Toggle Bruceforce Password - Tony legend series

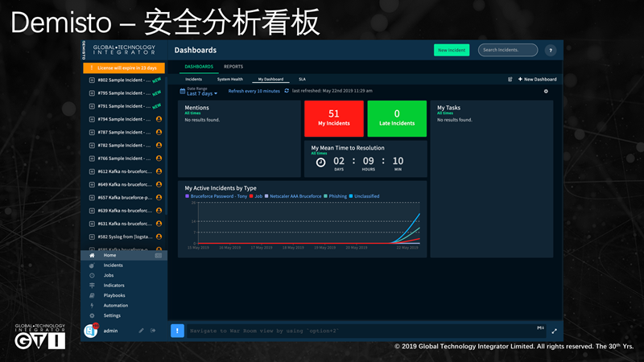[216, 196]
